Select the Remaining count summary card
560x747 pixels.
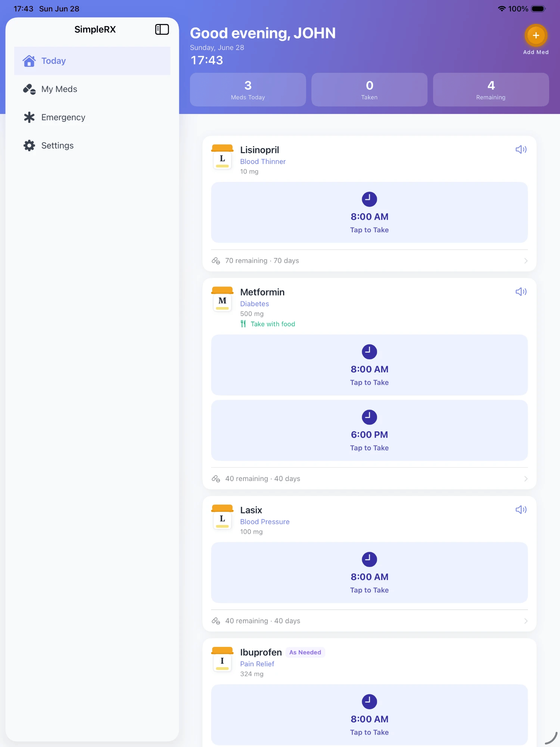click(x=491, y=90)
